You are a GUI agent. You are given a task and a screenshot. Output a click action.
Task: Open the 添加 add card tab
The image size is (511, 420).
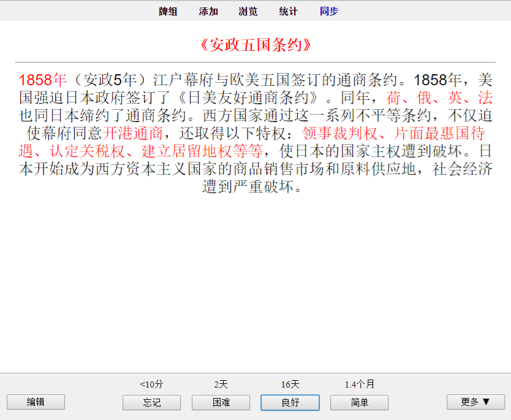(x=208, y=12)
